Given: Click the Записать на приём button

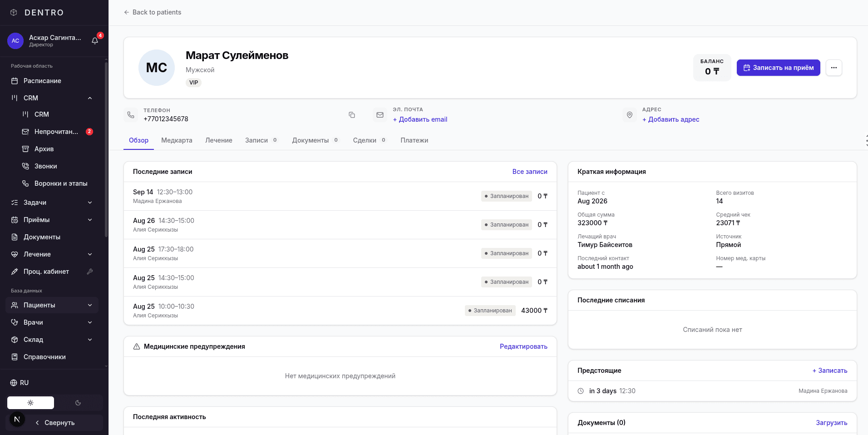Looking at the screenshot, I should [778, 68].
